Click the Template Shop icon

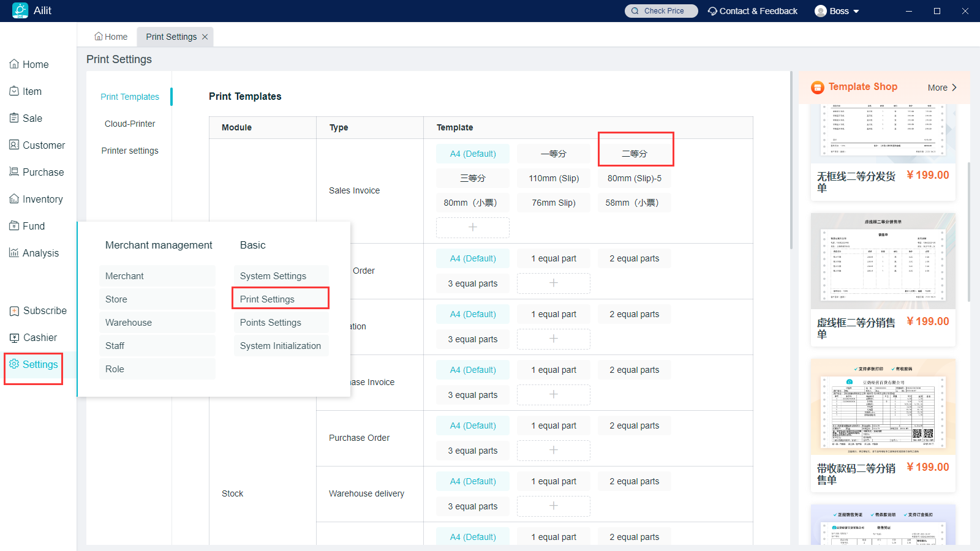(818, 88)
